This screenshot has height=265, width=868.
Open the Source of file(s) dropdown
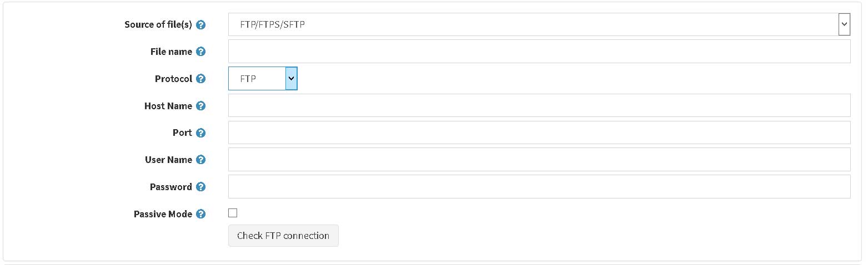[x=539, y=24]
